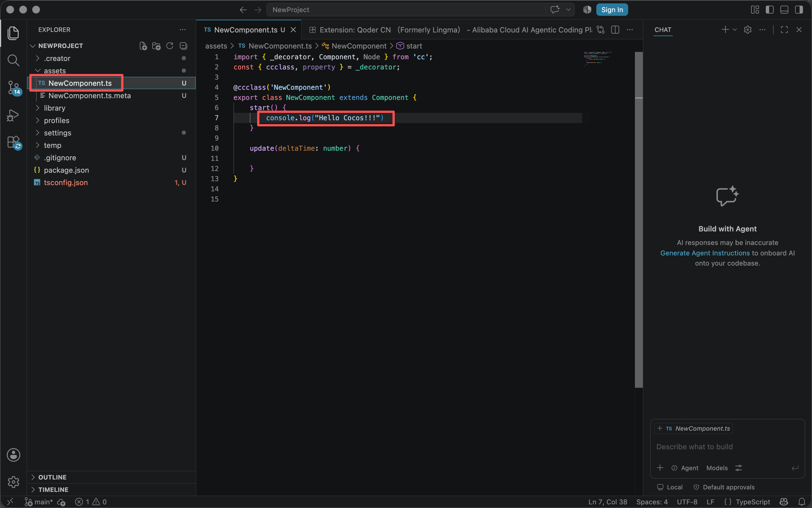Open the Models picker
Screen dimensions: 812x508
717,468
